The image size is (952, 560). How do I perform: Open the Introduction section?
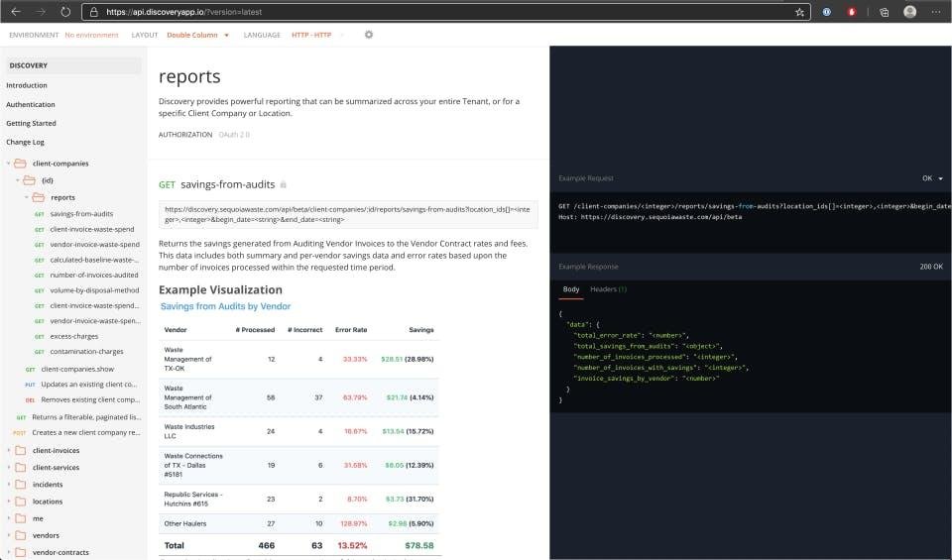[x=27, y=85]
